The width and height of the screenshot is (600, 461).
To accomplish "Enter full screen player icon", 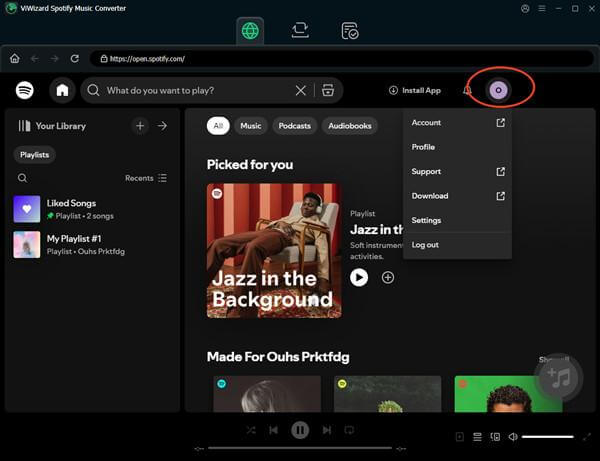I will pyautogui.click(x=587, y=437).
